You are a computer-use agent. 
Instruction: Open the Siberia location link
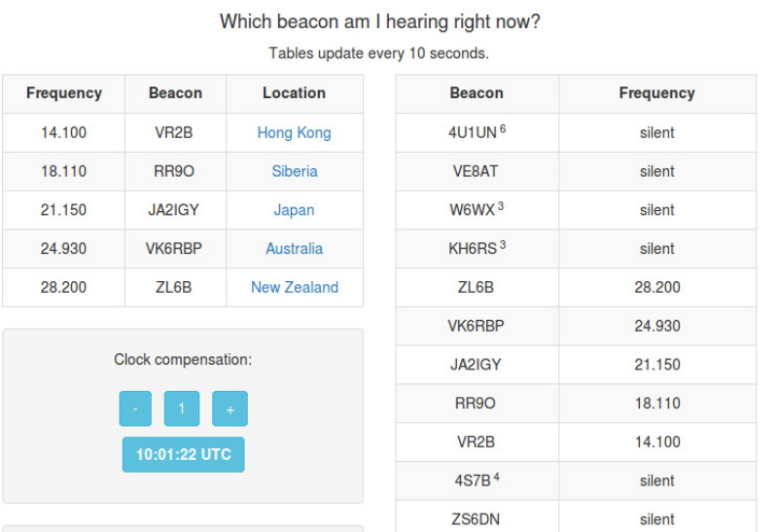294,171
